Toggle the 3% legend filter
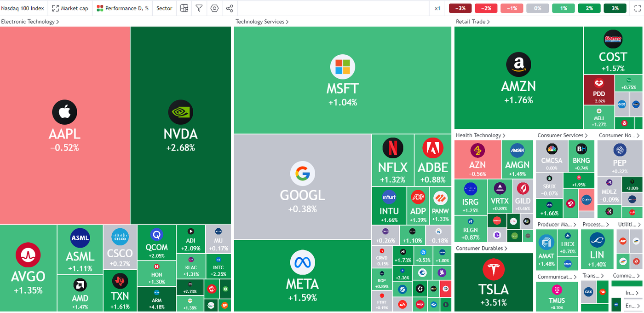The height and width of the screenshot is (313, 644). click(x=615, y=8)
